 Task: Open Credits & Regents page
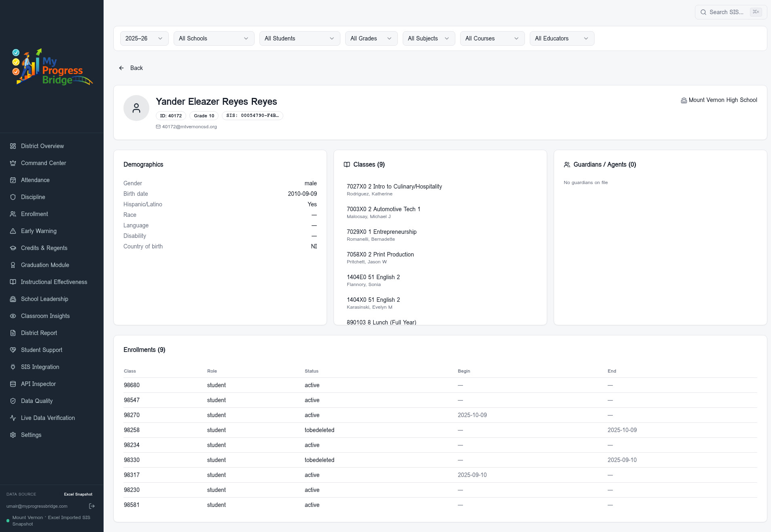point(52,248)
